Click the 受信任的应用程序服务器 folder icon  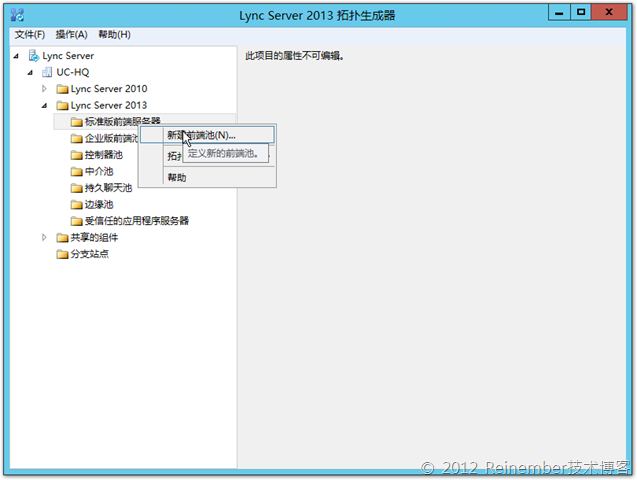click(76, 221)
